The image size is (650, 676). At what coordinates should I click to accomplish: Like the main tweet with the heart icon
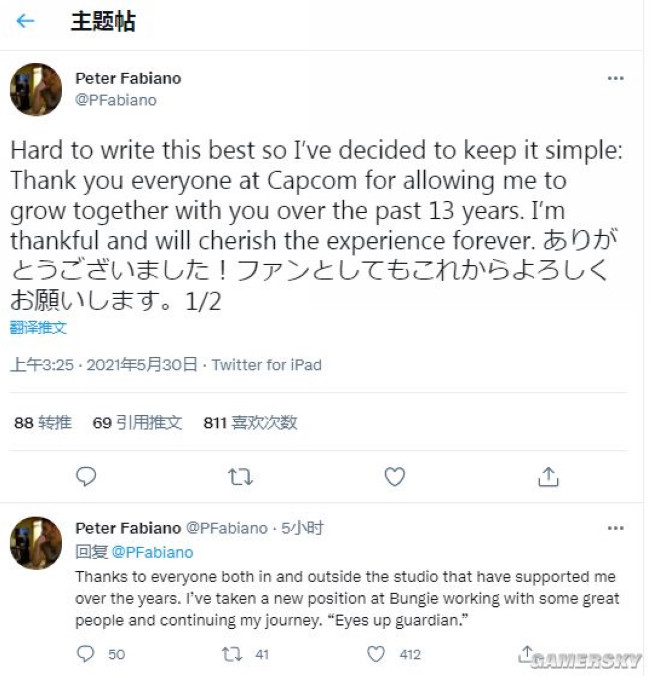coord(394,477)
